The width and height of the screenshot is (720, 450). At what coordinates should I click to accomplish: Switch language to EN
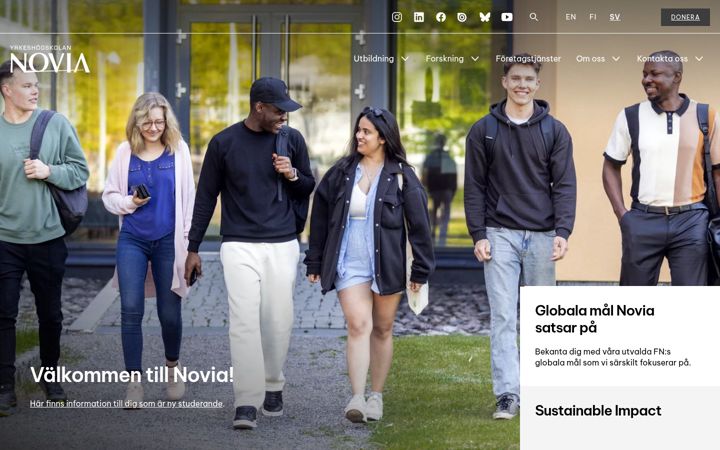tap(571, 17)
